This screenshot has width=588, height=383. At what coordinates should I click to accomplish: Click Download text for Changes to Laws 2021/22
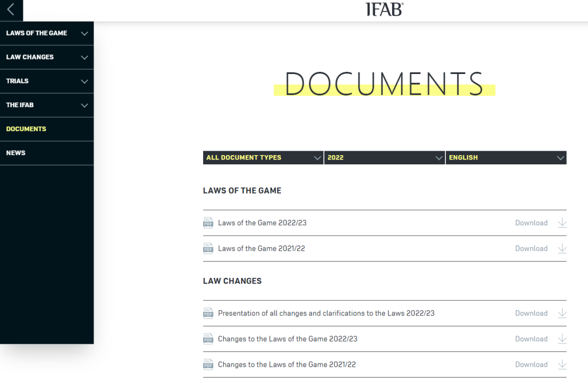click(531, 365)
